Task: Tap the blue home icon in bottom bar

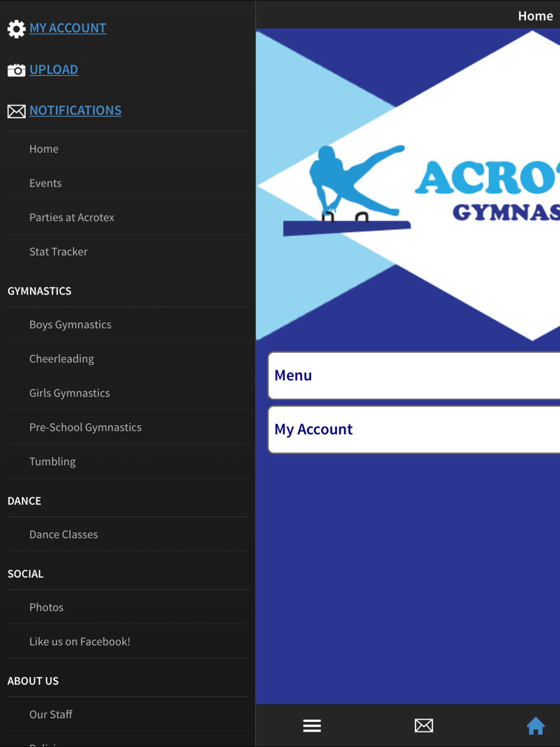Action: pos(535,726)
